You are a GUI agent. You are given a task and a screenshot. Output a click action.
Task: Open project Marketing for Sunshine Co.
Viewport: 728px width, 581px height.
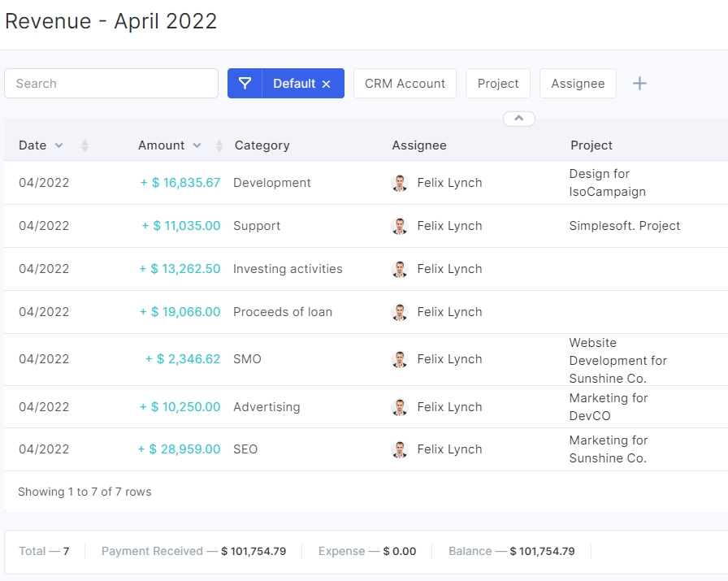pos(609,449)
